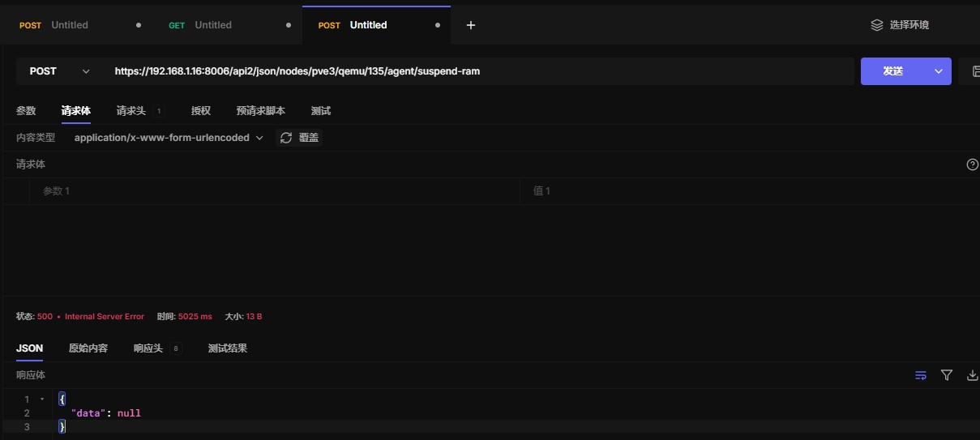This screenshot has width=980, height=440.
Task: Open the 预请求脚本 tab
Action: tap(260, 111)
